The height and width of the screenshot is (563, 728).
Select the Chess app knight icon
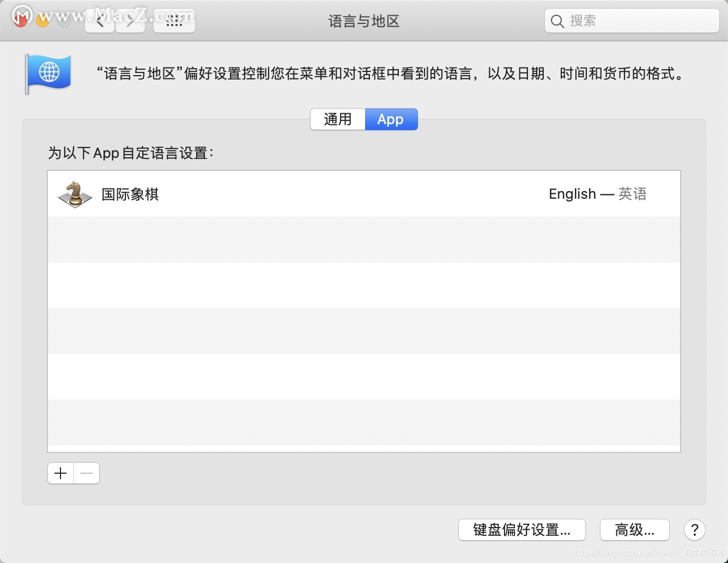click(x=75, y=194)
